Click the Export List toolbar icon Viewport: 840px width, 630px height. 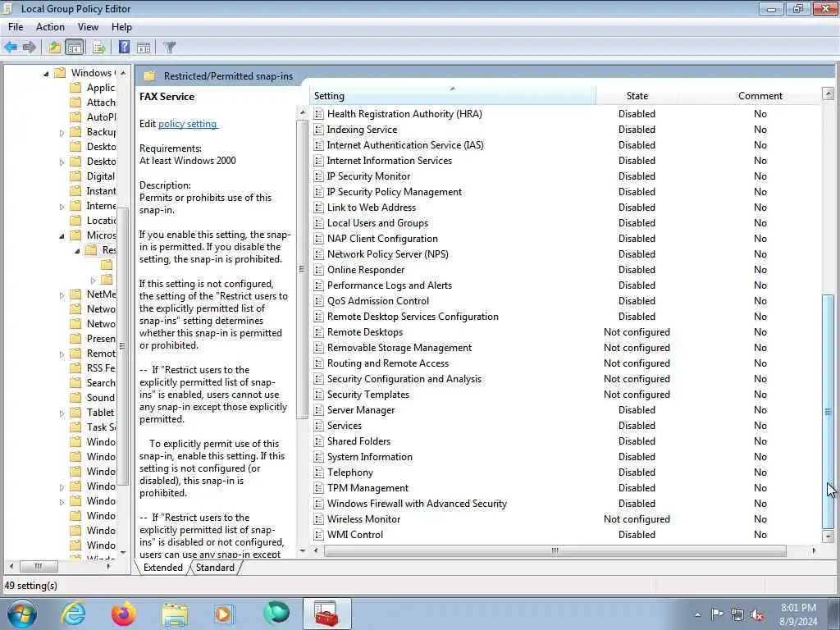[98, 47]
